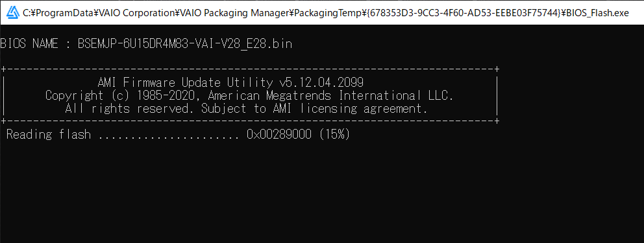Viewport: 644px width, 243px height.
Task: Click the 'Copyright (c) 1985-2020' text
Action: [123, 96]
